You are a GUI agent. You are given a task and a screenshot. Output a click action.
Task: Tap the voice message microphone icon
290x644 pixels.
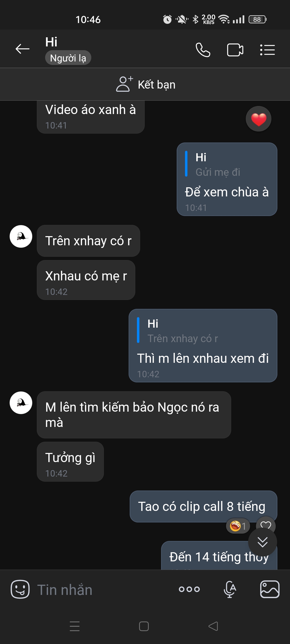click(230, 589)
